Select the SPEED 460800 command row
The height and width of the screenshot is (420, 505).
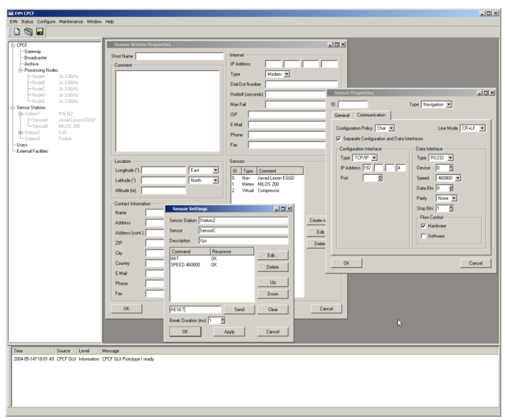coord(186,264)
